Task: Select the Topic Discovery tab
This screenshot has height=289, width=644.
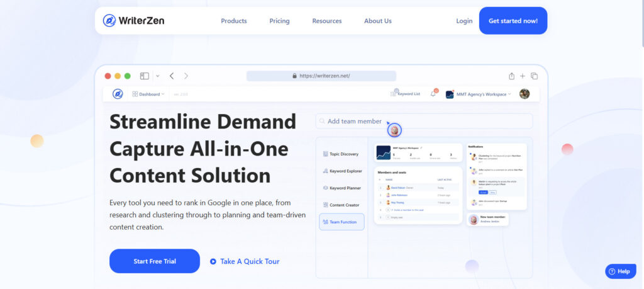Action: click(x=341, y=154)
